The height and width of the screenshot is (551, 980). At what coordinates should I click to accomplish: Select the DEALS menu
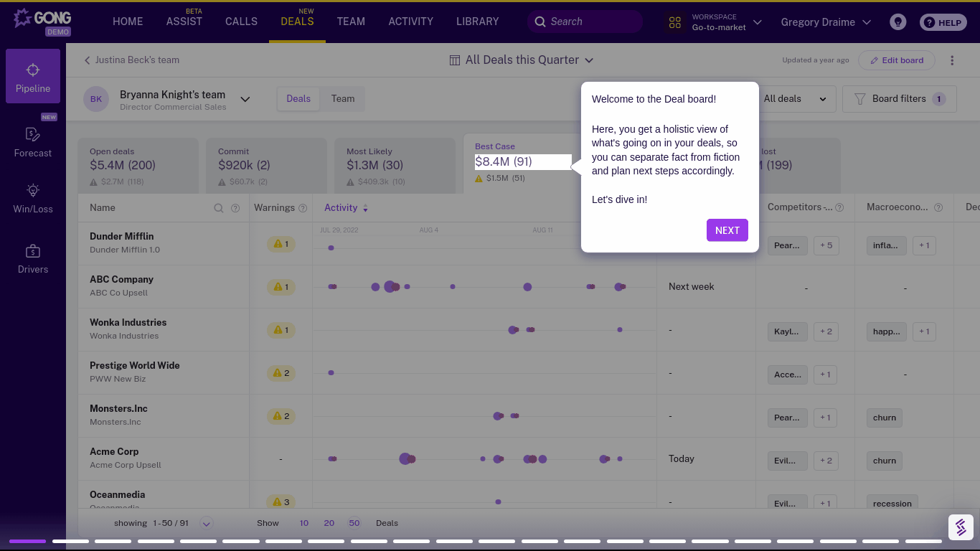pyautogui.click(x=297, y=22)
